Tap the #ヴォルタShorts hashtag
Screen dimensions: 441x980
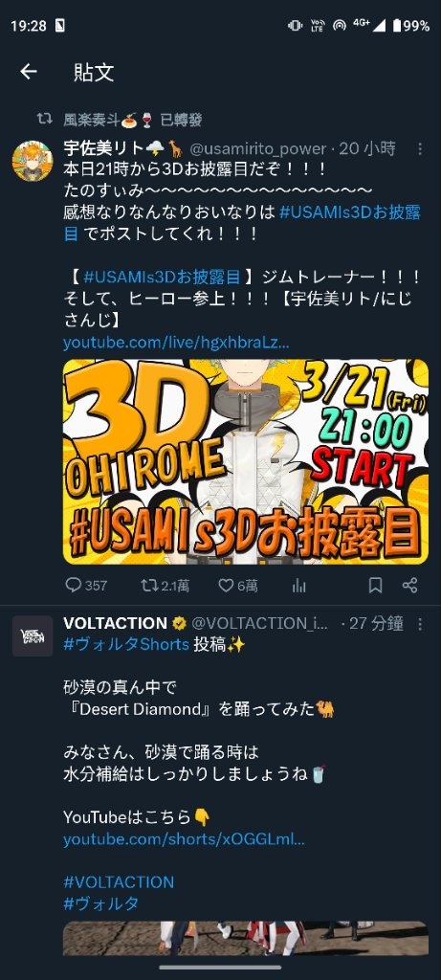pyautogui.click(x=126, y=644)
